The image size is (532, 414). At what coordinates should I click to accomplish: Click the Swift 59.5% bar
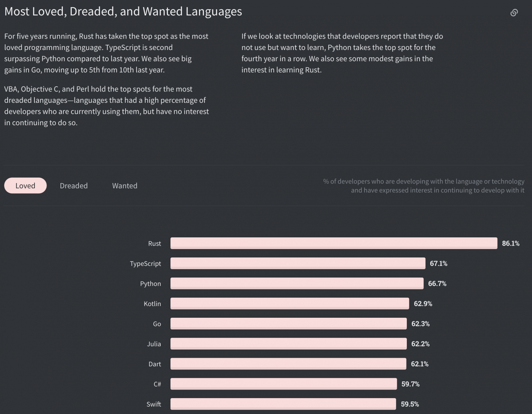pos(283,404)
